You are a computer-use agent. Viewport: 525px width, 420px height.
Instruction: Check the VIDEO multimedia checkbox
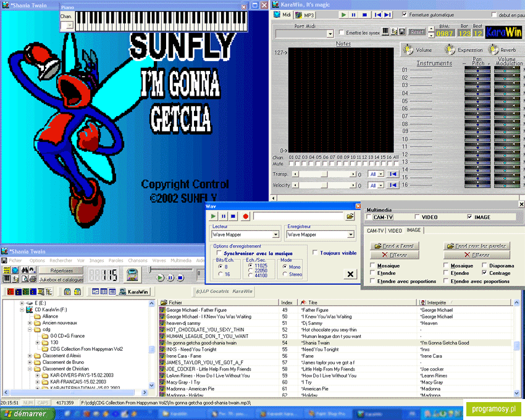pos(417,217)
